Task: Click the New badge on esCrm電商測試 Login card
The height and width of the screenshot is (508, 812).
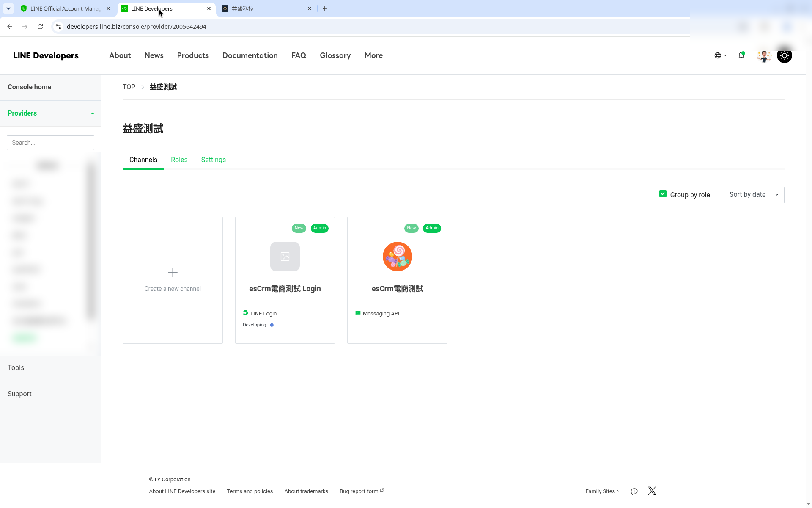Action: [x=299, y=228]
